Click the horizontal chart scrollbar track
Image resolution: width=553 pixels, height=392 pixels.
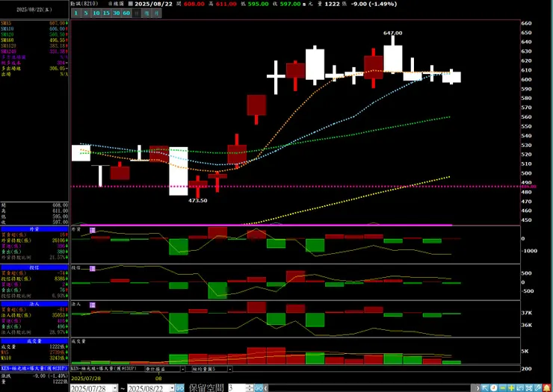(370, 388)
